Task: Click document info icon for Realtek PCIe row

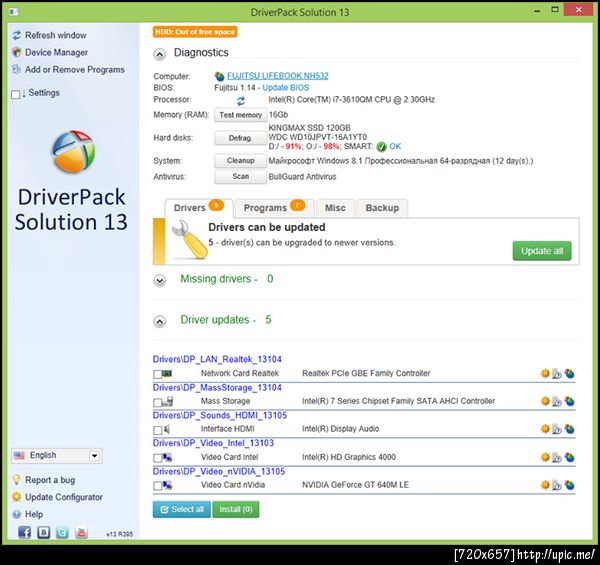Action: pos(557,374)
